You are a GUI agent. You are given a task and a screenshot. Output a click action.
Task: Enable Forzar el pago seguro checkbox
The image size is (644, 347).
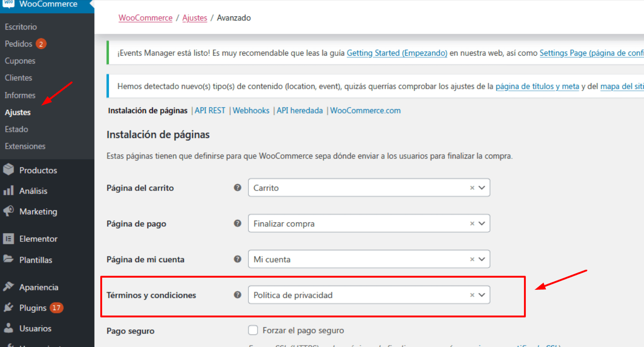[x=253, y=331]
